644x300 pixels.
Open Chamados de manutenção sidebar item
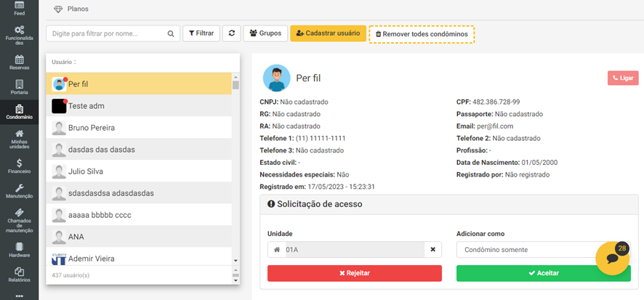[x=19, y=220]
